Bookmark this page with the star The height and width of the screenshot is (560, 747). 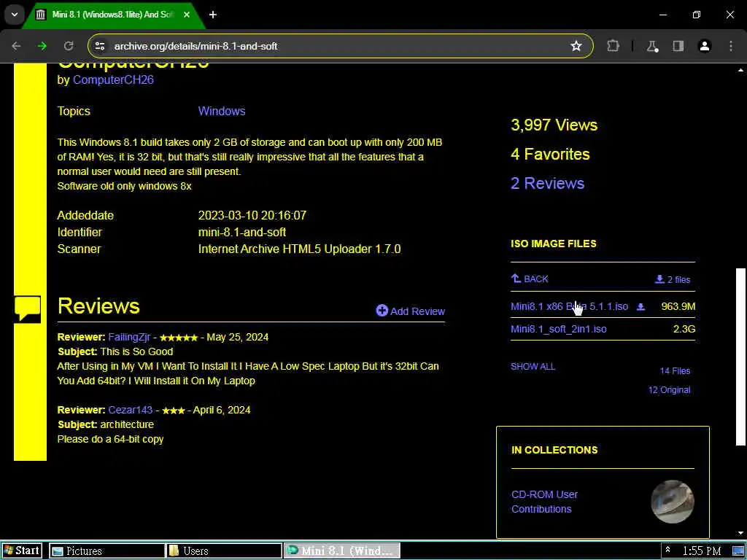576,46
